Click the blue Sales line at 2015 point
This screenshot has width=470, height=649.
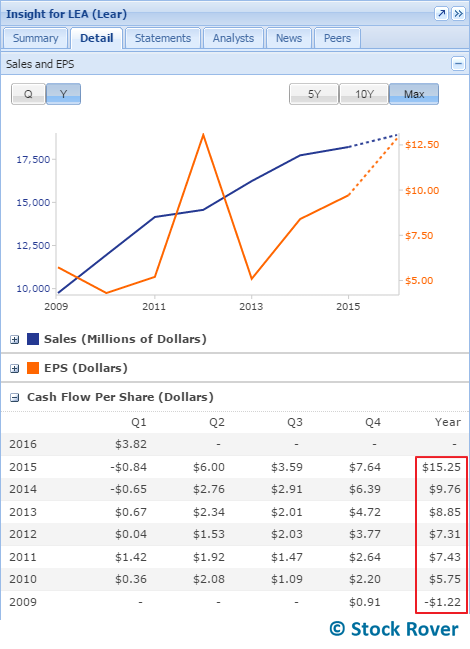(350, 147)
